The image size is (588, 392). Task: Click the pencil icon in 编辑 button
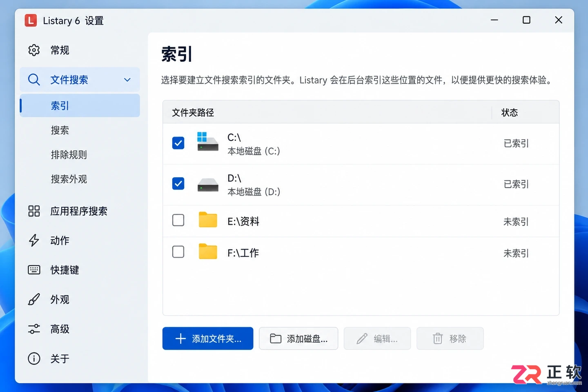[362, 339]
